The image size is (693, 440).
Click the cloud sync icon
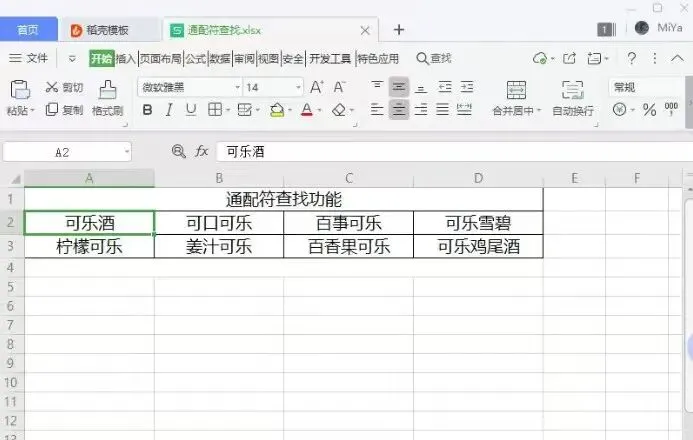(x=540, y=58)
